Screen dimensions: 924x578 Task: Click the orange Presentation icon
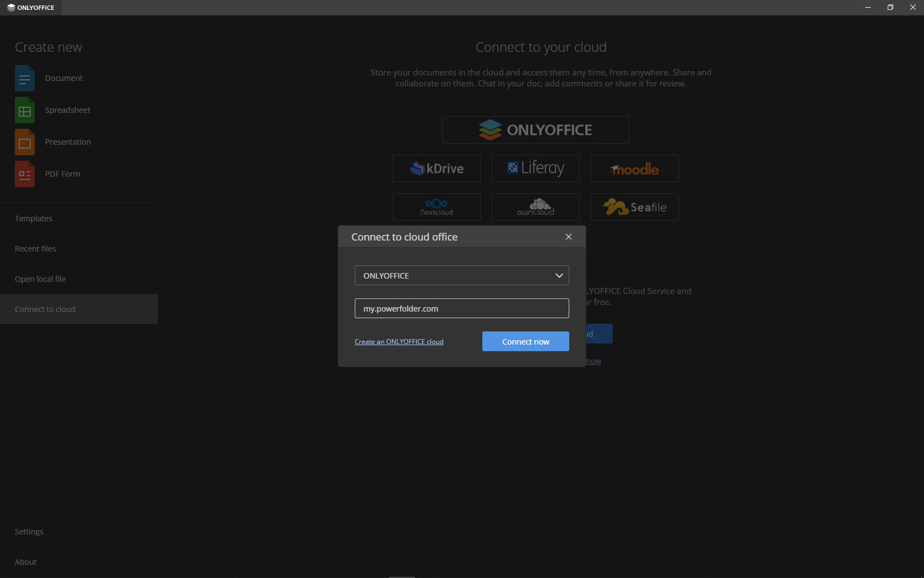[25, 142]
